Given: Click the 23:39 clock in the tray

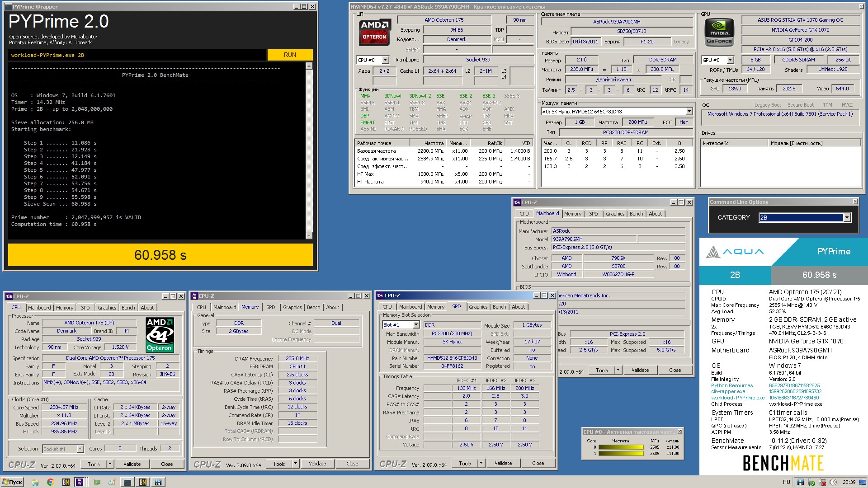Looking at the screenshot, I should click(849, 482).
